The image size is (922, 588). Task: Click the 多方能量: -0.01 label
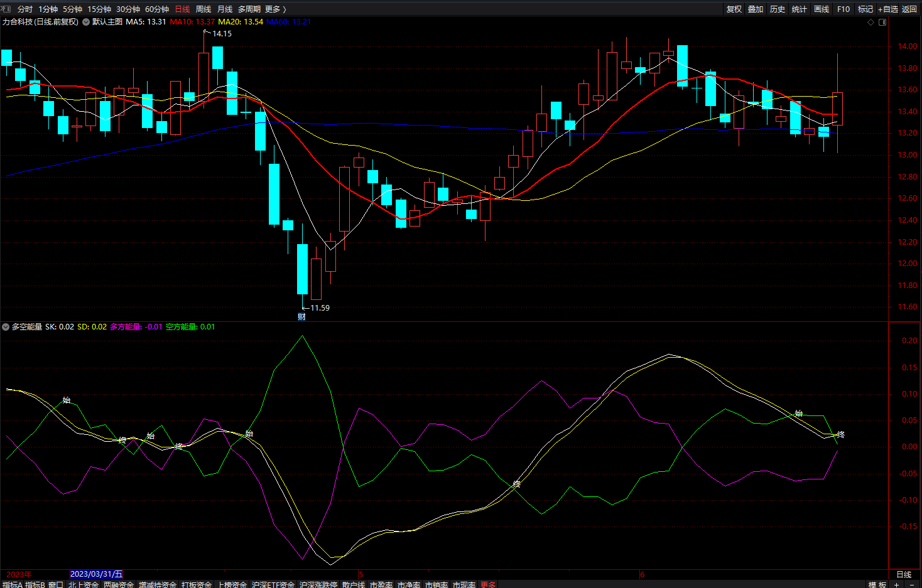pyautogui.click(x=136, y=327)
